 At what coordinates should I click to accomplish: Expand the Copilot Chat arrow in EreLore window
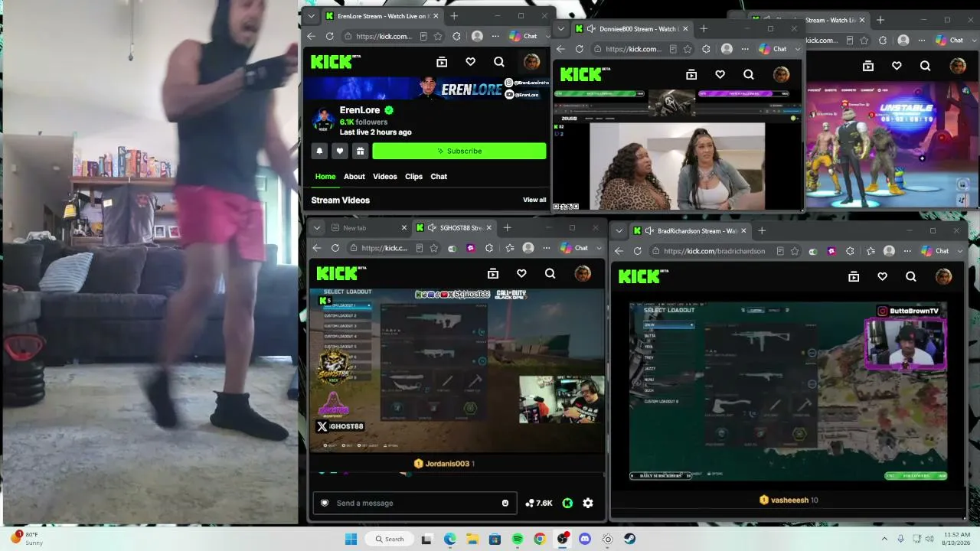pos(547,36)
